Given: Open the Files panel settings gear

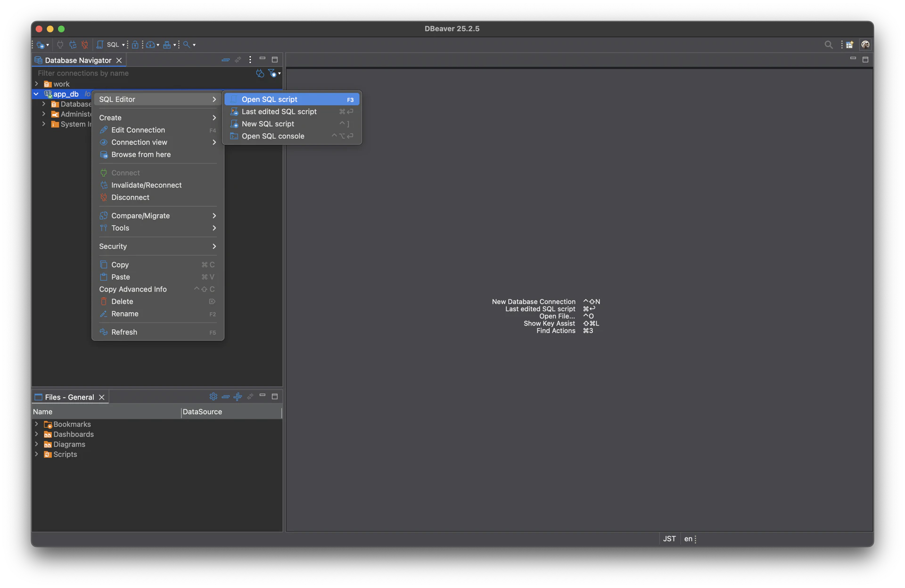Looking at the screenshot, I should 213,397.
